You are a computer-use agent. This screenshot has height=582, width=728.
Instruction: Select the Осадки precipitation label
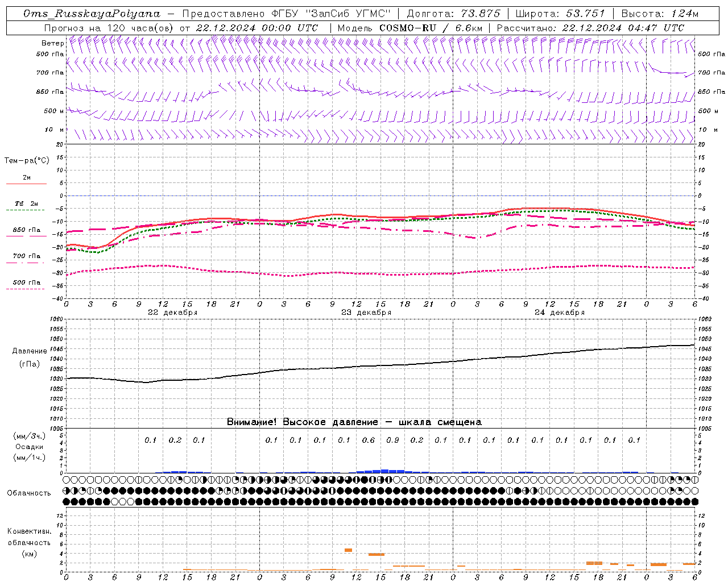coord(29,447)
